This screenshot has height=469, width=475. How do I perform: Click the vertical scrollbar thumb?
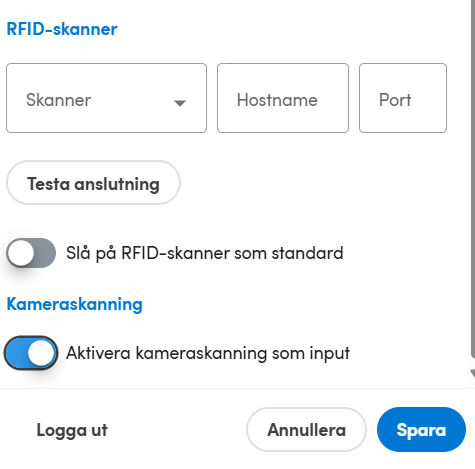473,178
